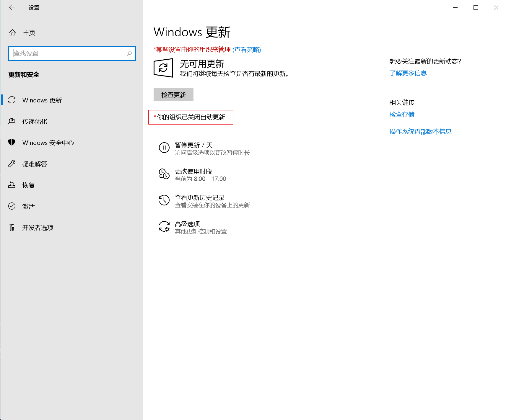Click the large update status refresh icon
This screenshot has height=420, width=506.
(163, 68)
